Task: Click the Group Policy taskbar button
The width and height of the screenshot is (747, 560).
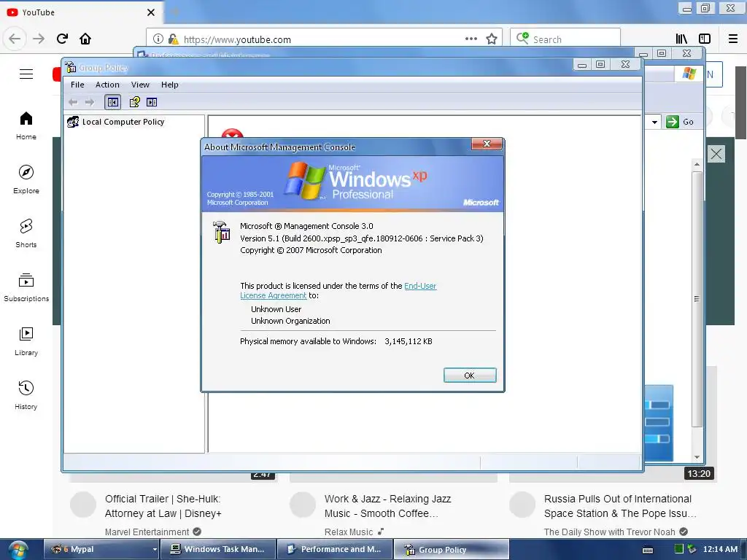Action: [x=451, y=549]
